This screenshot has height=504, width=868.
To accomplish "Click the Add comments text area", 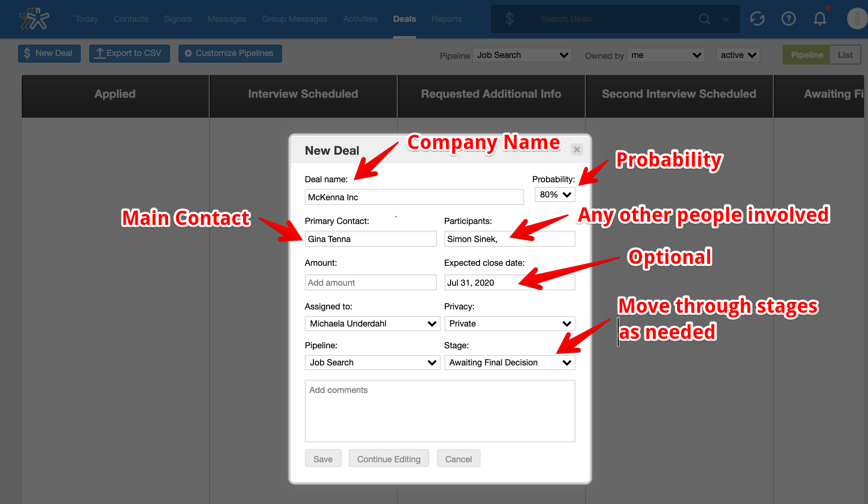I will click(439, 411).
